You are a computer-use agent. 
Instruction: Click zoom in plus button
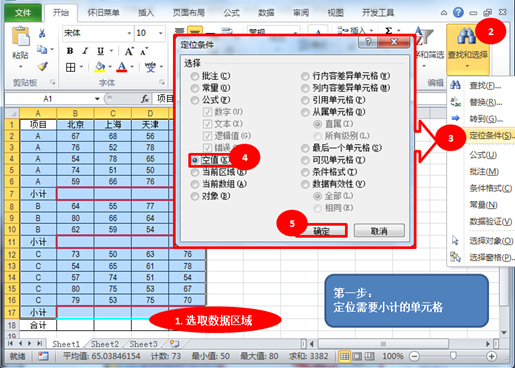point(492,356)
